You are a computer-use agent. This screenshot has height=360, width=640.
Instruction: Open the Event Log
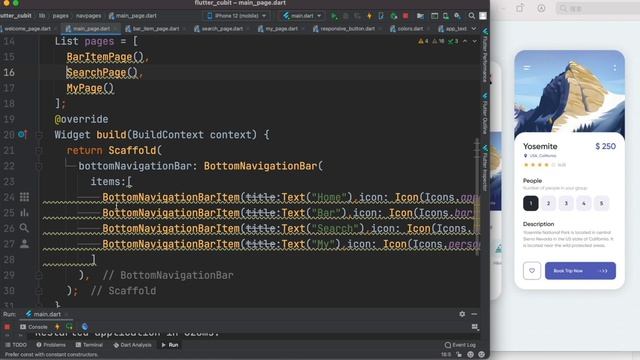(x=460, y=345)
